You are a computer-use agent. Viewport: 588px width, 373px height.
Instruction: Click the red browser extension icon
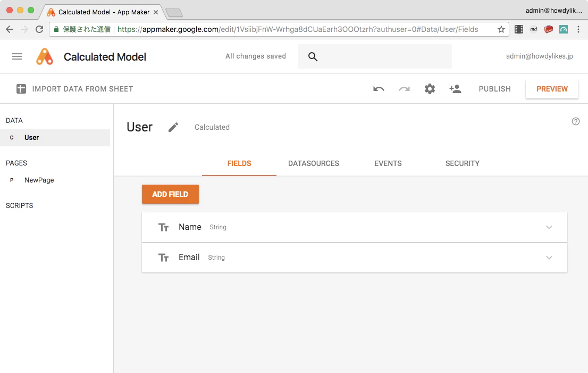pyautogui.click(x=549, y=29)
